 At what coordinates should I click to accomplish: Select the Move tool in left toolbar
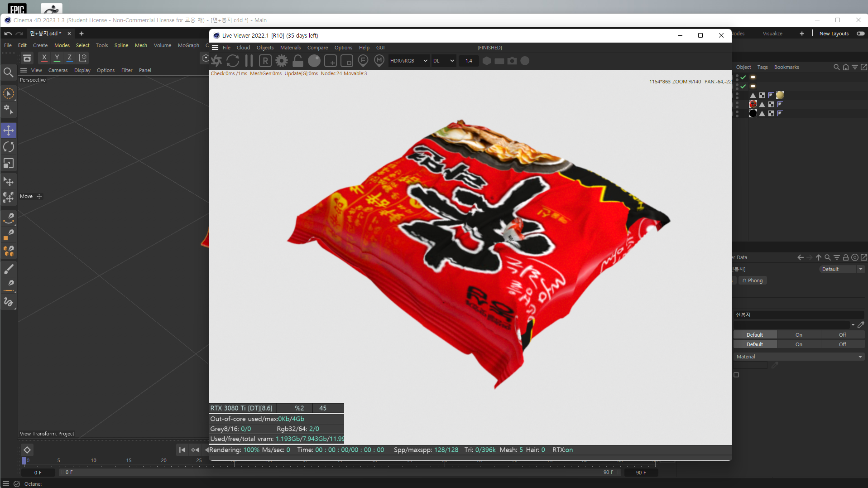point(9,130)
